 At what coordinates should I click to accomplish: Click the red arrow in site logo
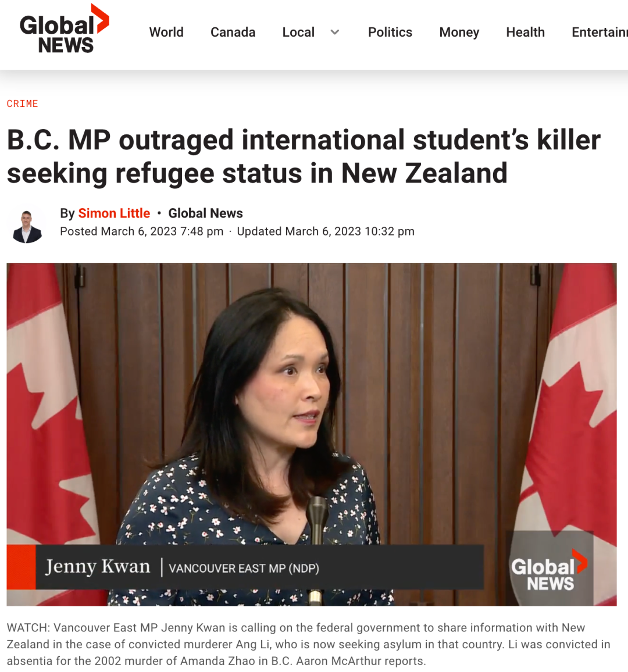(x=101, y=19)
